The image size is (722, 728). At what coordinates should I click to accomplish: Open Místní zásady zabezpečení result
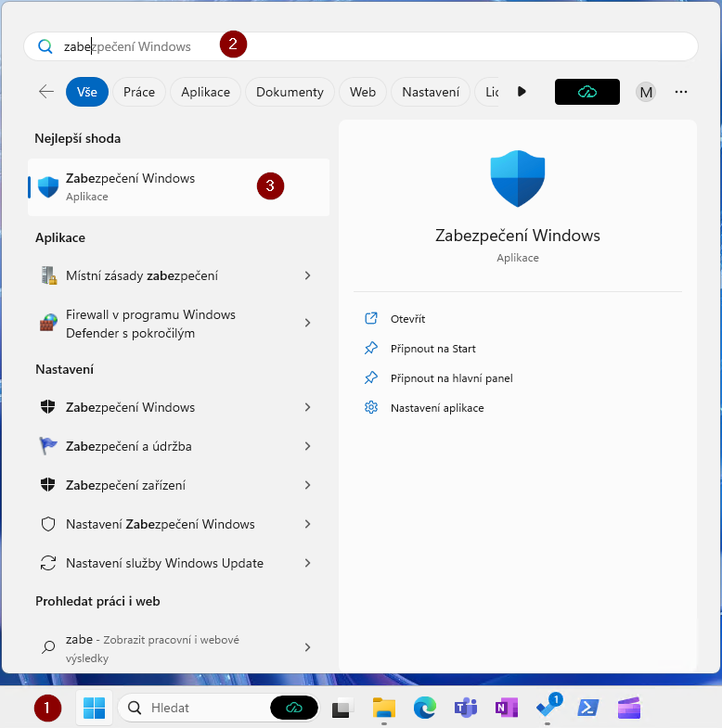click(x=179, y=275)
